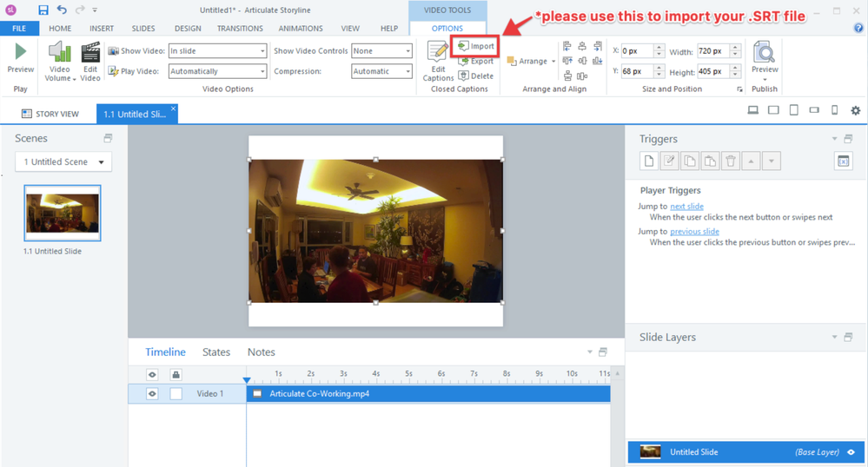Delete the selected trigger
The height and width of the screenshot is (467, 868).
pyautogui.click(x=731, y=161)
